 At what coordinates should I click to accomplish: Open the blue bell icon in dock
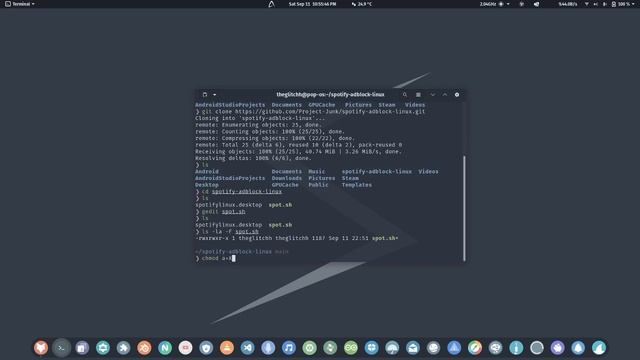(x=578, y=348)
